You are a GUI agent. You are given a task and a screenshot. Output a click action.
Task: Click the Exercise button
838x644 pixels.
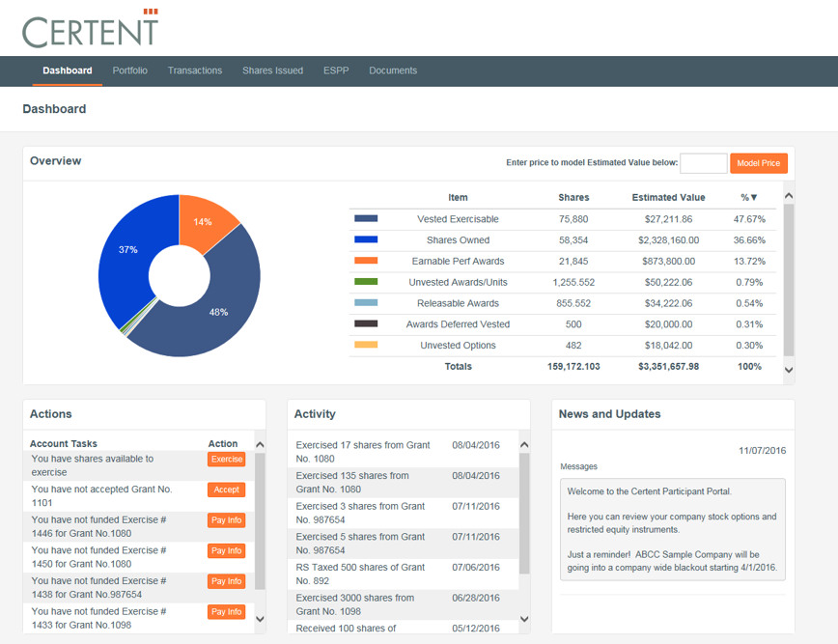tap(227, 459)
